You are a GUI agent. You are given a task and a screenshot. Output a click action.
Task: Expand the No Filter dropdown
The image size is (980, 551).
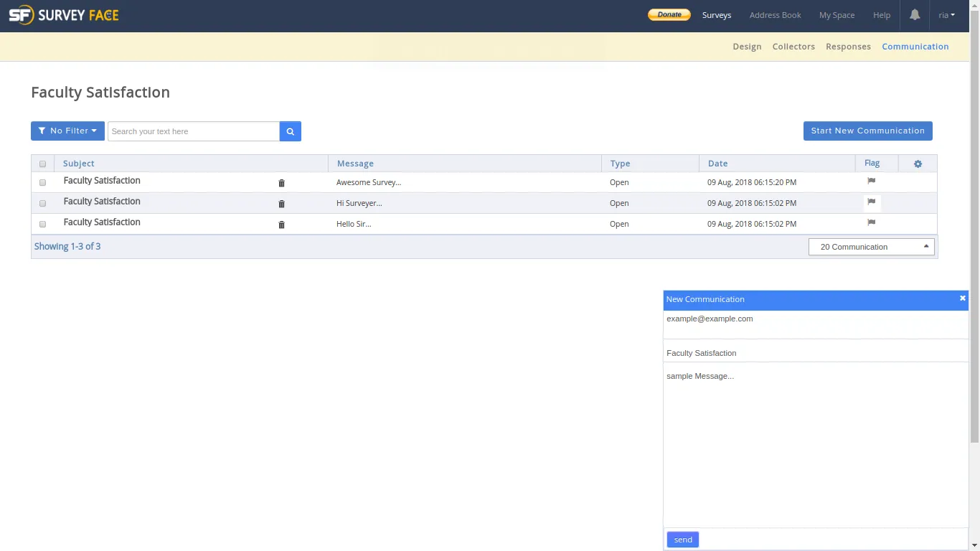click(x=67, y=131)
